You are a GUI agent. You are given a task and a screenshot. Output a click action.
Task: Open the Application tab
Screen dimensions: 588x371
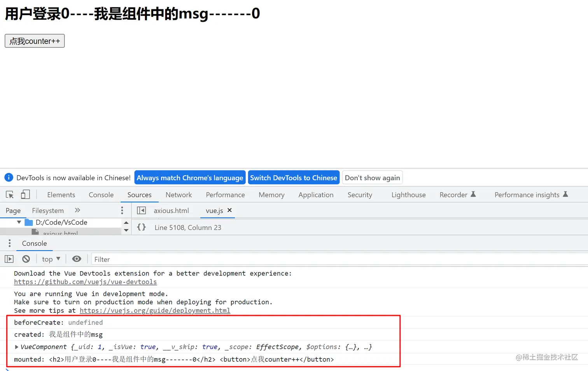(316, 195)
